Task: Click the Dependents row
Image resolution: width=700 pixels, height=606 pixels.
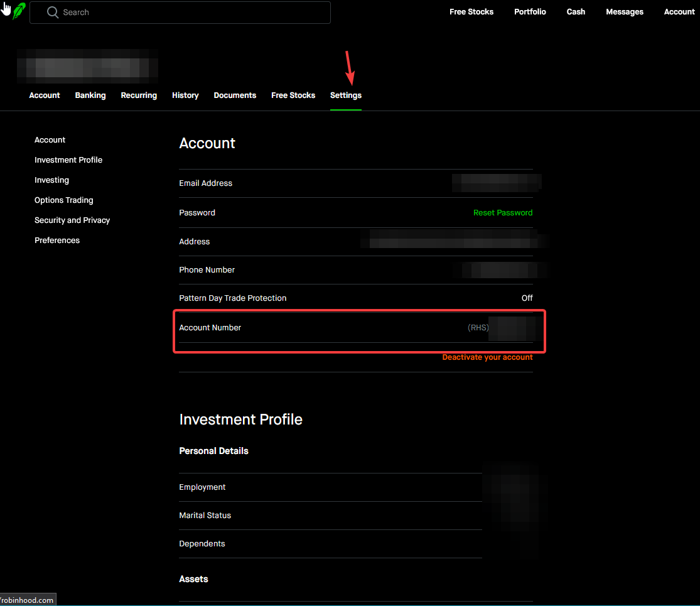Action: coord(330,543)
